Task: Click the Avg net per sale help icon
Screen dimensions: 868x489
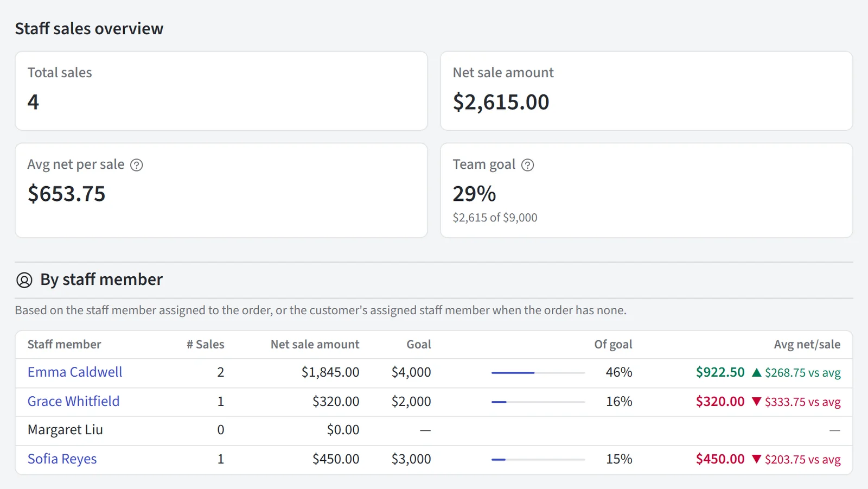Action: 137,165
